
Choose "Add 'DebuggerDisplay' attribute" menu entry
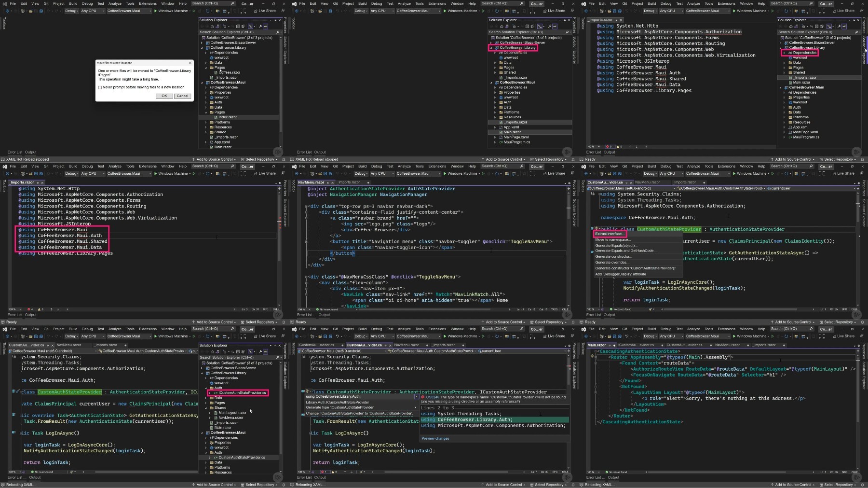coord(620,274)
